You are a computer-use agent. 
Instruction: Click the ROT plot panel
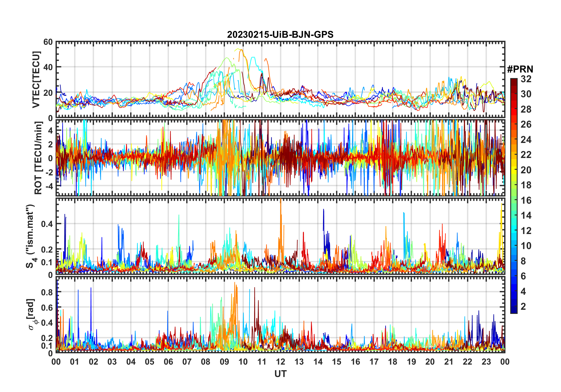point(280,158)
